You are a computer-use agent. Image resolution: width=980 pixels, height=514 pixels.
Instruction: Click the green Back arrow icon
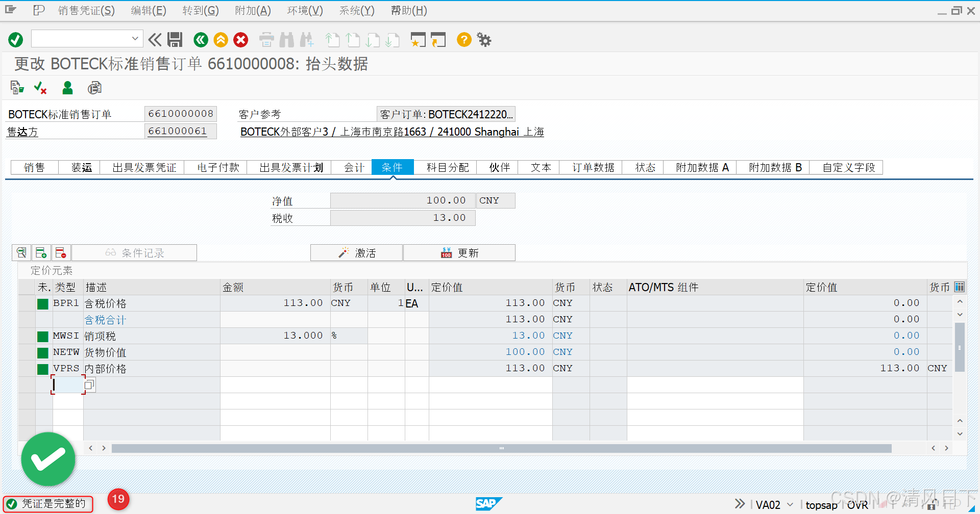(201, 40)
